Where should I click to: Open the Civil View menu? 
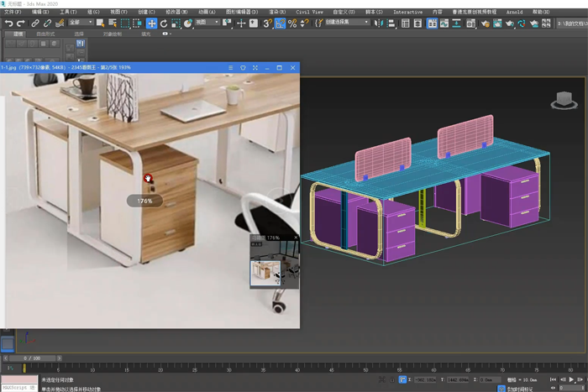pyautogui.click(x=309, y=12)
